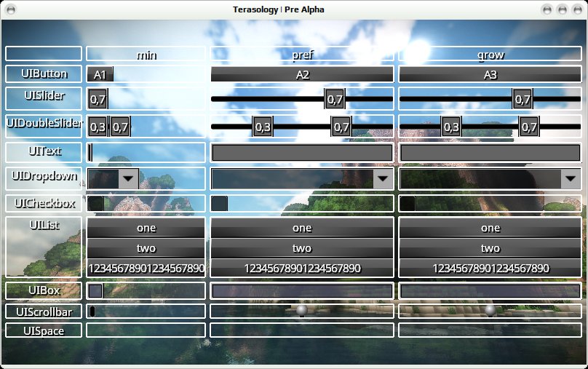Click the 0,7 double slider handle in pref column
Viewport: 588px width, 369px height.
click(x=341, y=127)
